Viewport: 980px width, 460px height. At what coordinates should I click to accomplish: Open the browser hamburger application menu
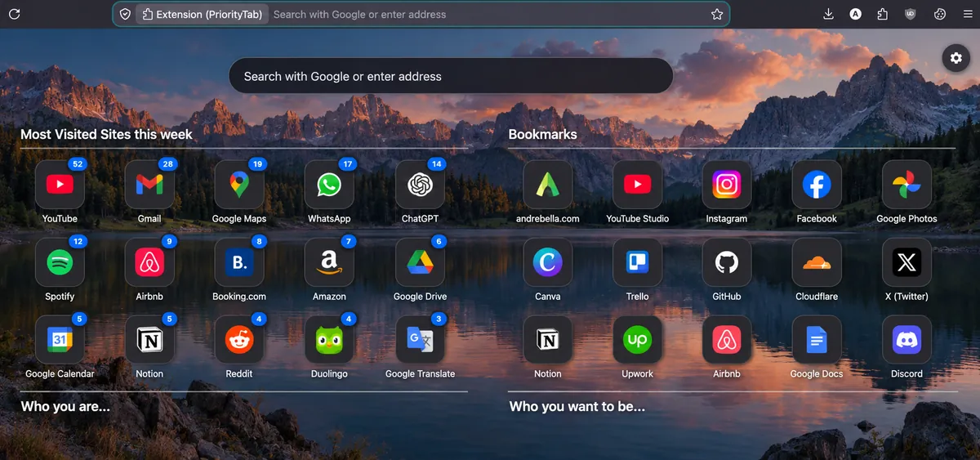pyautogui.click(x=966, y=14)
